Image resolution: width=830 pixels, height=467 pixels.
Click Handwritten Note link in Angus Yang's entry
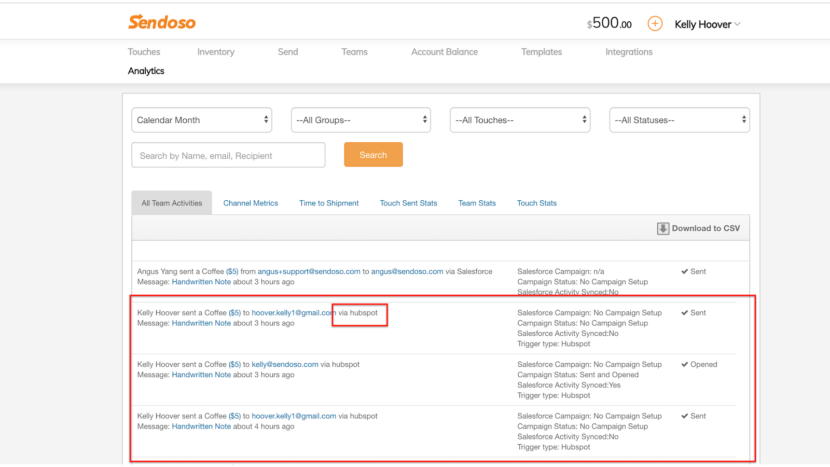click(x=201, y=282)
